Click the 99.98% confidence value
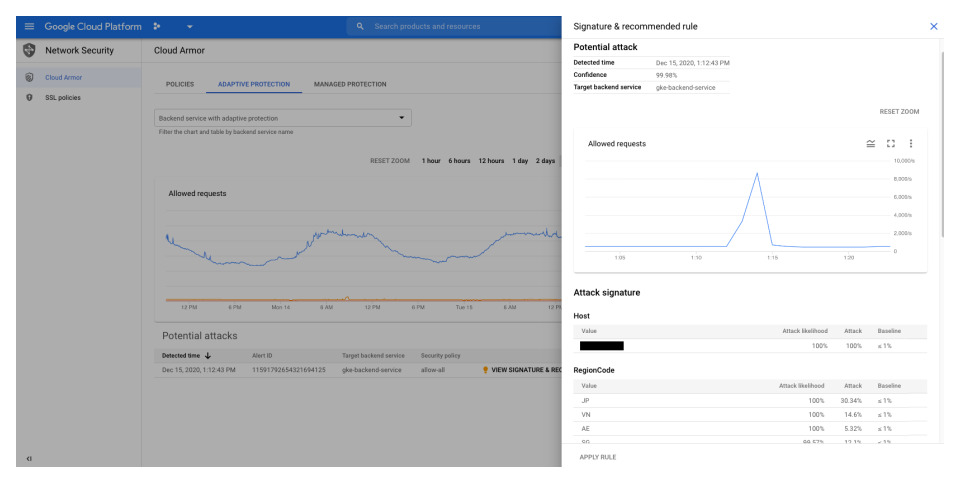 pyautogui.click(x=666, y=75)
